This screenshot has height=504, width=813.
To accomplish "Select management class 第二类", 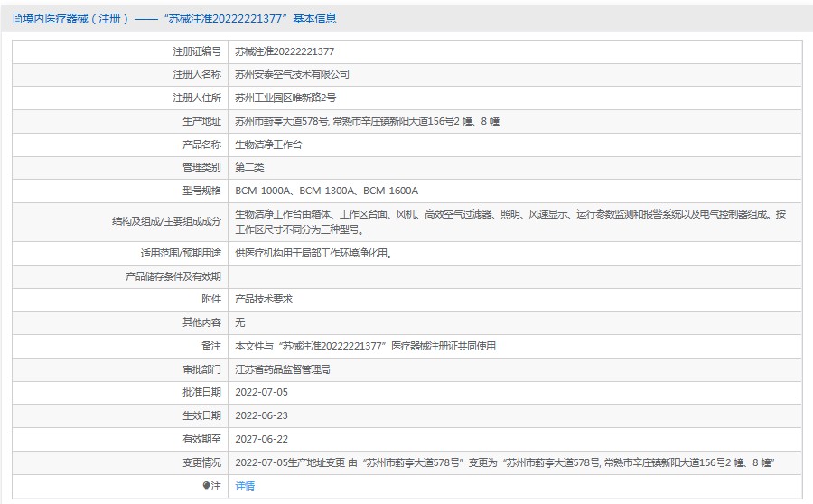I will pos(249,167).
